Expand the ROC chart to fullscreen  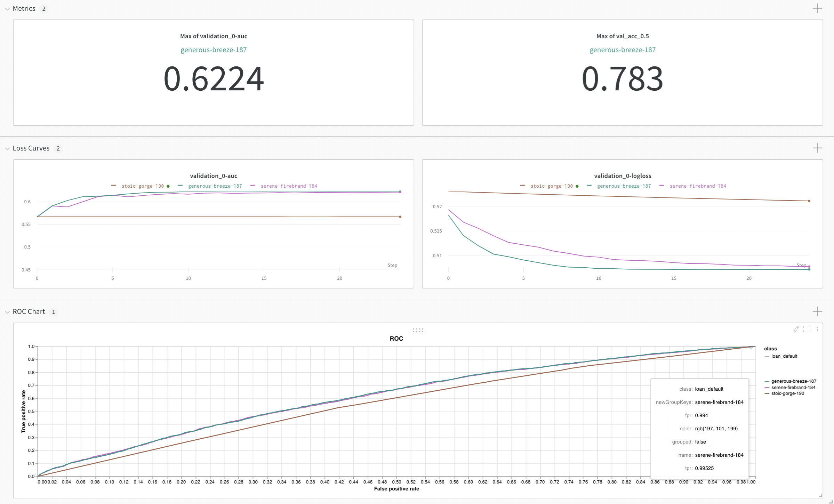(x=807, y=329)
